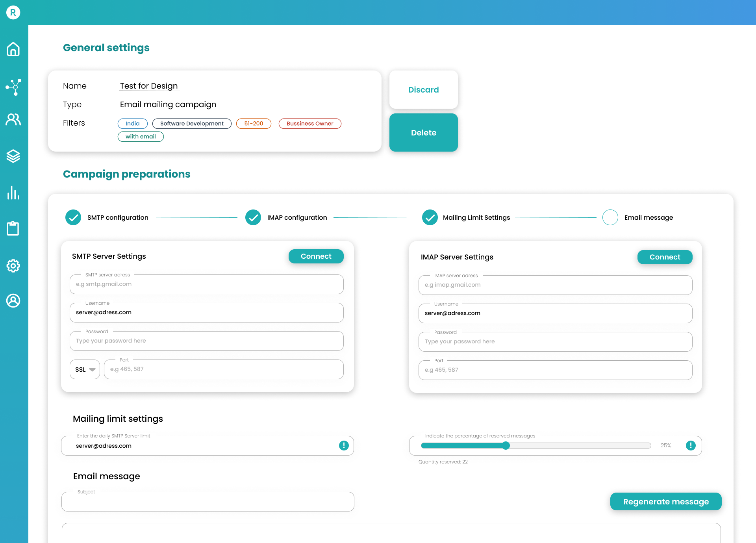Click the India filter tag
The image size is (756, 543).
(132, 124)
